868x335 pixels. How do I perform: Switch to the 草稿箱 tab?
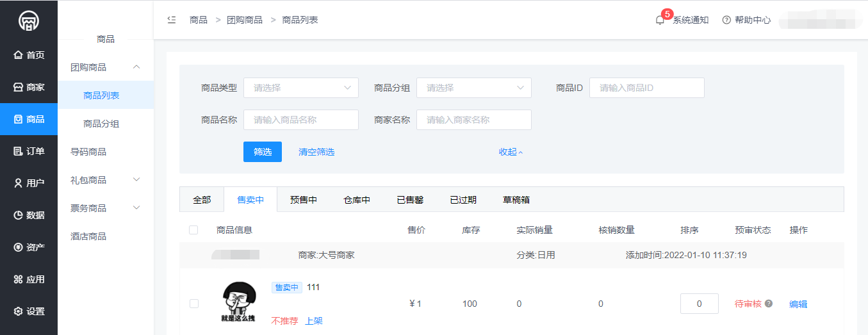pyautogui.click(x=516, y=200)
